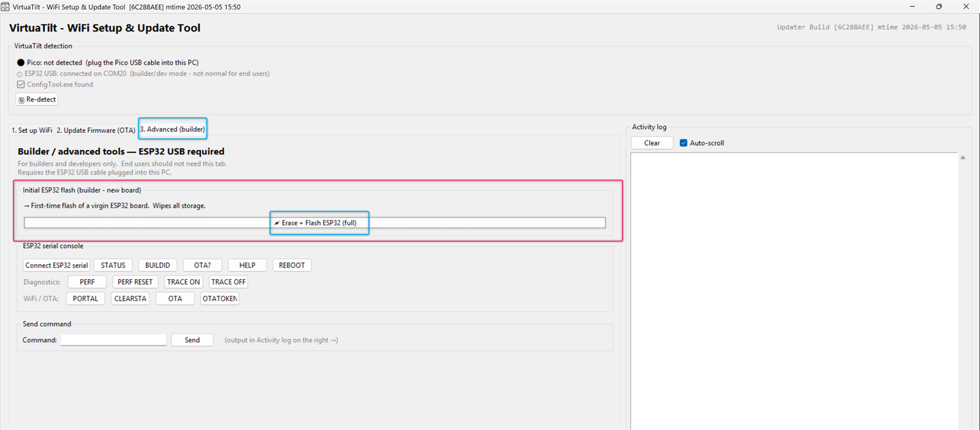
Task: Select the Pico not detected radio indicator
Action: coord(21,62)
